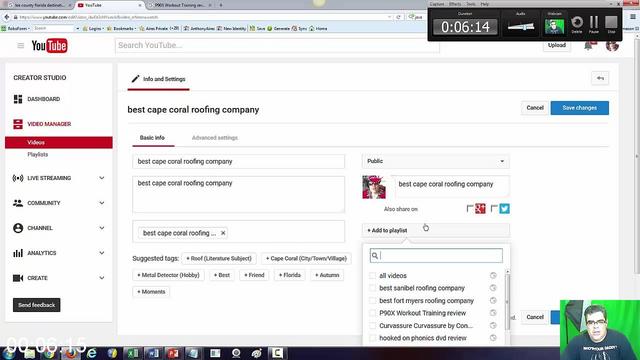Open Word from the taskbar
Image resolution: width=640 pixels, height=360 pixels.
click(x=153, y=353)
